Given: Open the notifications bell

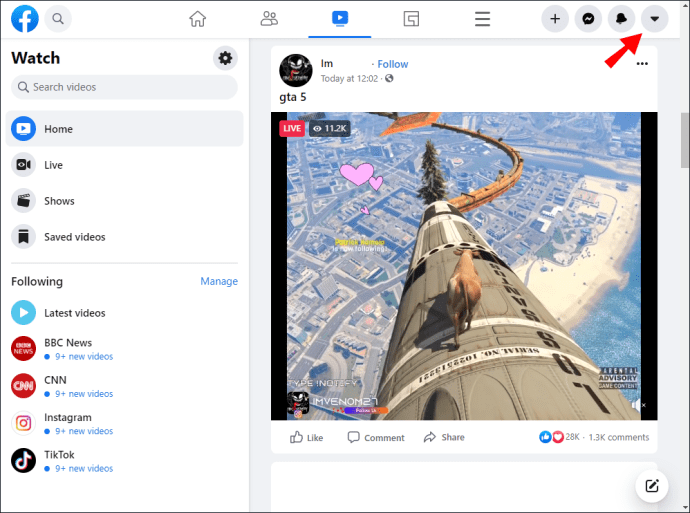Looking at the screenshot, I should (x=621, y=19).
